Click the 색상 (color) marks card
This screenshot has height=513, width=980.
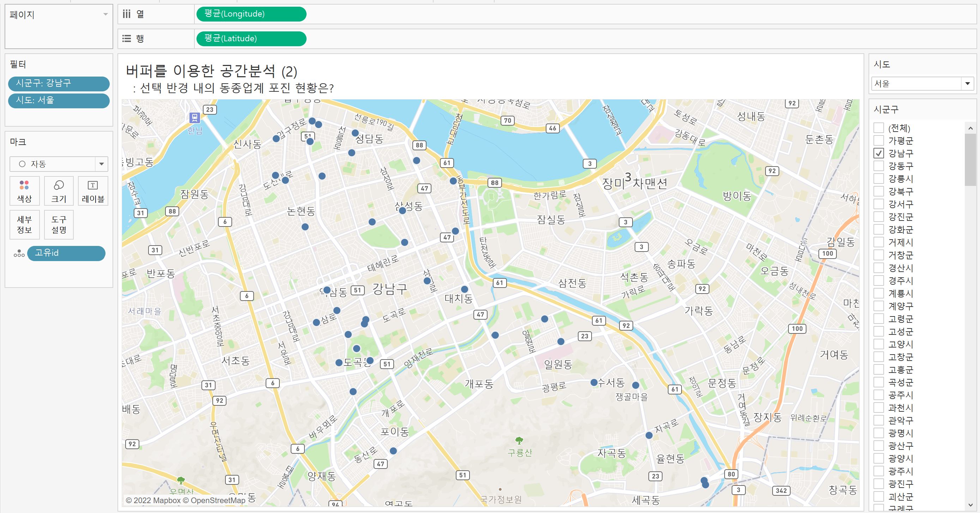tap(24, 191)
